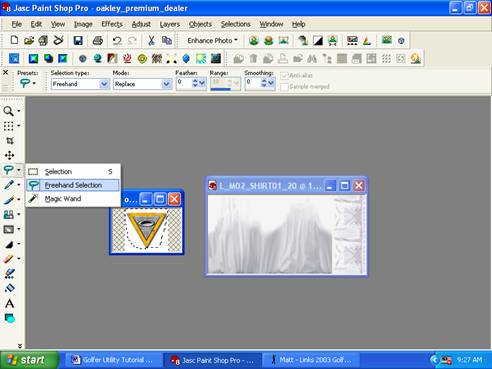Click the Print icon
Viewport: 492px width, 369px height.
97,41
